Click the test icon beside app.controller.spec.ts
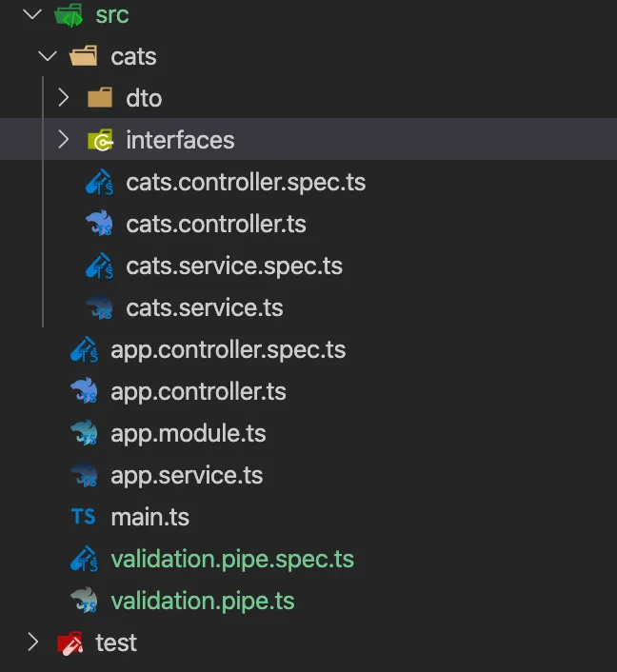Viewport: 617px width, 672px height. point(84,349)
